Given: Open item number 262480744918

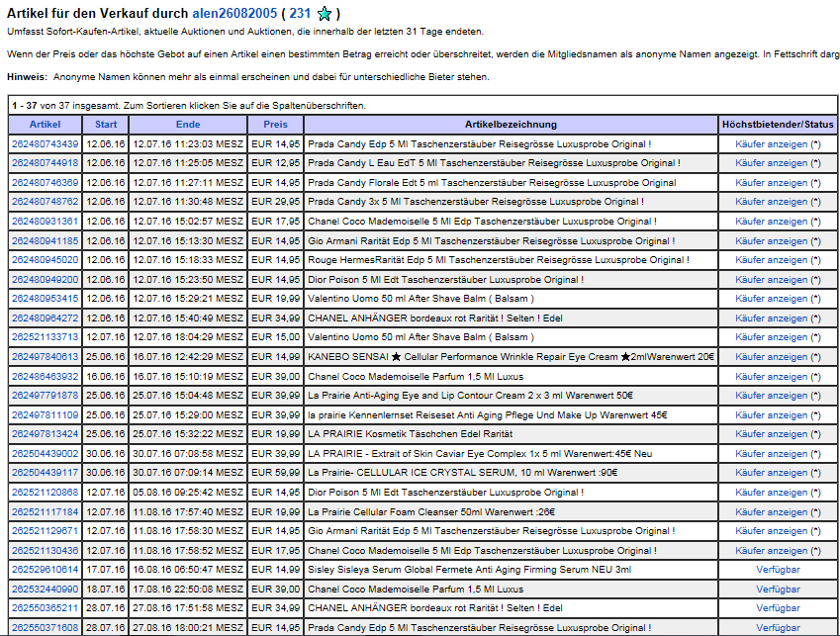Looking at the screenshot, I should pos(45,163).
